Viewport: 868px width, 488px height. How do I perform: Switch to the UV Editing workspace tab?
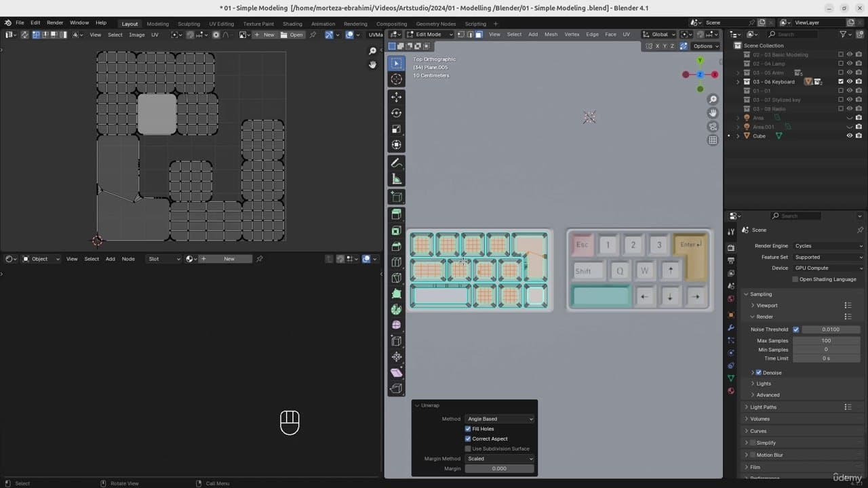coord(221,24)
